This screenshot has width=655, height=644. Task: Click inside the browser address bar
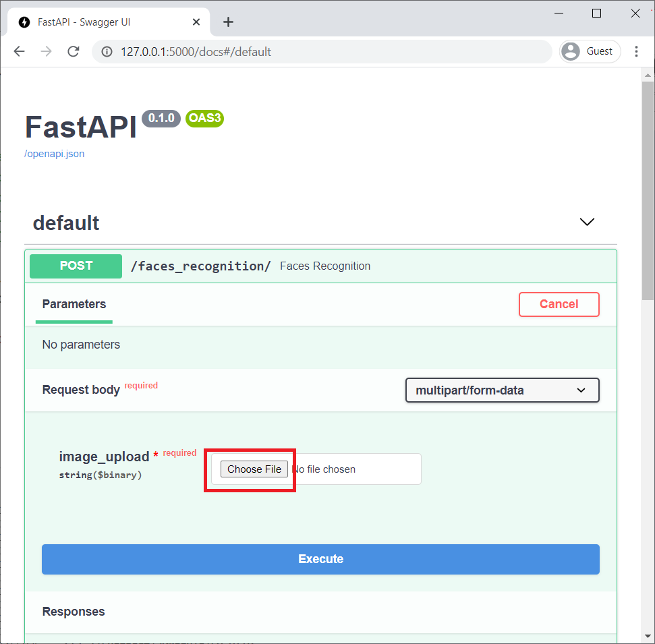click(x=270, y=51)
